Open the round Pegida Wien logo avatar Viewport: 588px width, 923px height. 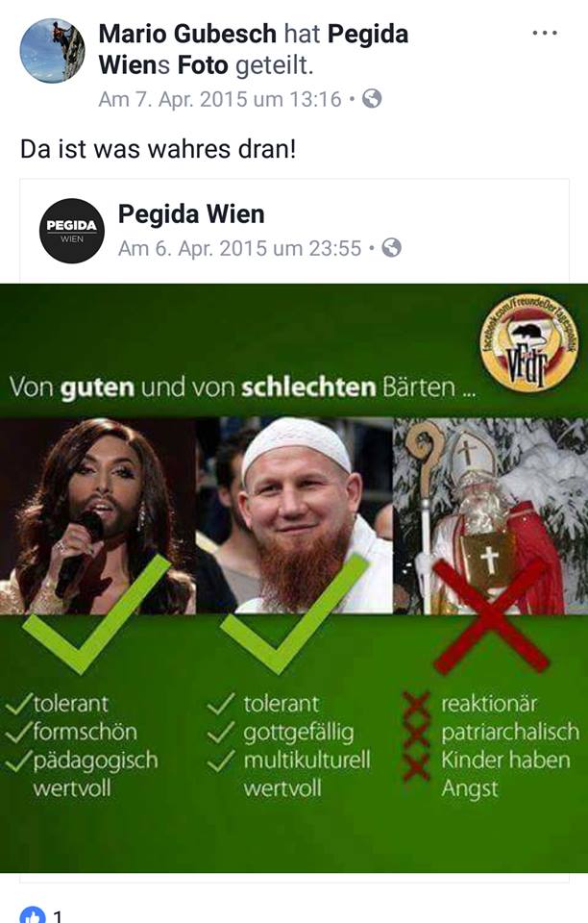point(72,231)
